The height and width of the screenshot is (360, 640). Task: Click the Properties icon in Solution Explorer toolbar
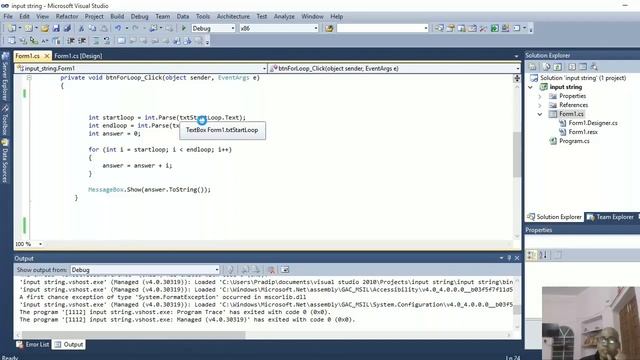point(533,67)
